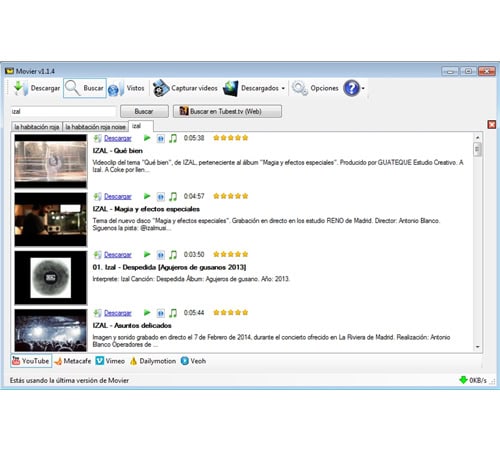The height and width of the screenshot is (450, 500).
Task: Click title IZAL - Magia y efectos especiales
Action: tap(146, 209)
